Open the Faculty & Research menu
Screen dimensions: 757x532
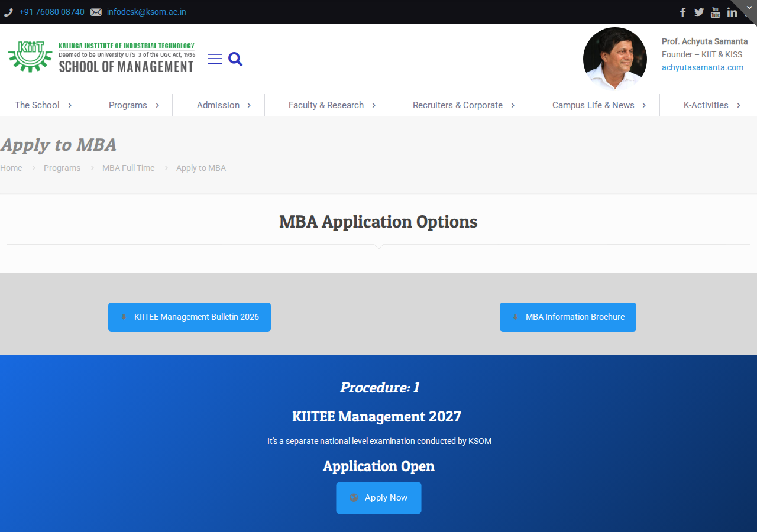(327, 105)
